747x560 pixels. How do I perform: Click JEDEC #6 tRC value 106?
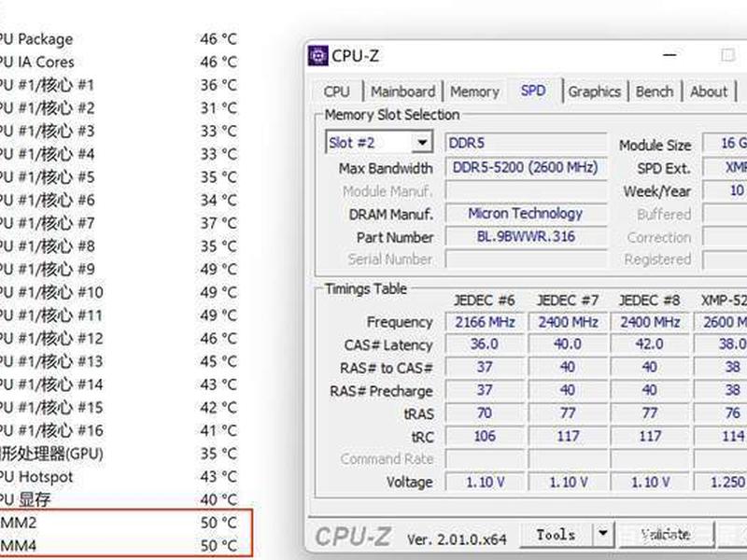point(485,436)
